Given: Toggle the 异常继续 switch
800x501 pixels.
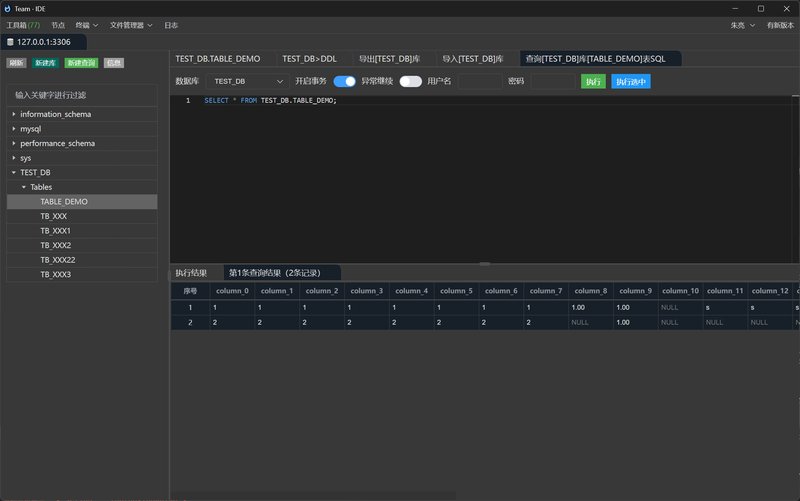Looking at the screenshot, I should point(410,81).
